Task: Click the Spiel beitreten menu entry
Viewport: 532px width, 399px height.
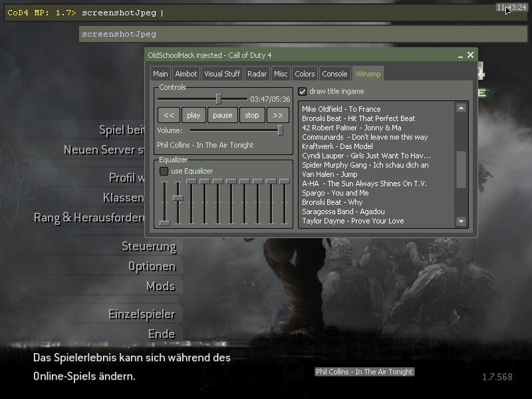Action: tap(122, 130)
